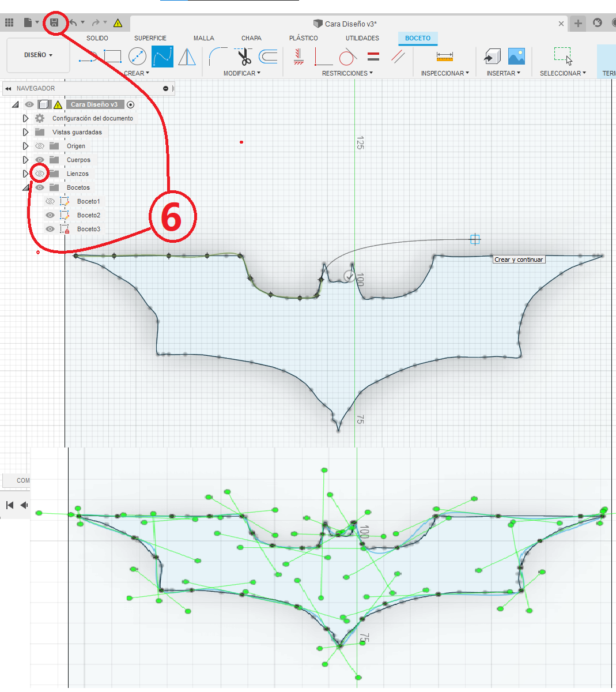This screenshot has height=692, width=616.
Task: Hide Boceto2 sketch
Action: pyautogui.click(x=50, y=215)
